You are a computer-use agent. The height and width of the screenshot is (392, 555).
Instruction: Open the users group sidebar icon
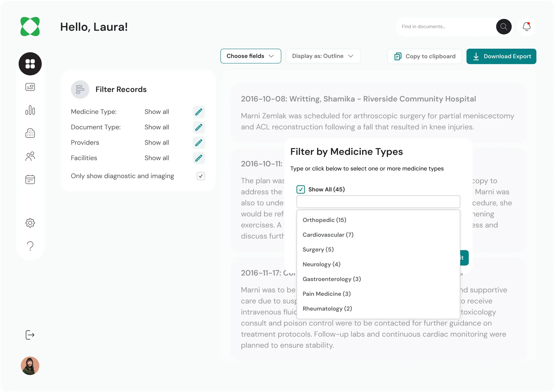coord(30,157)
